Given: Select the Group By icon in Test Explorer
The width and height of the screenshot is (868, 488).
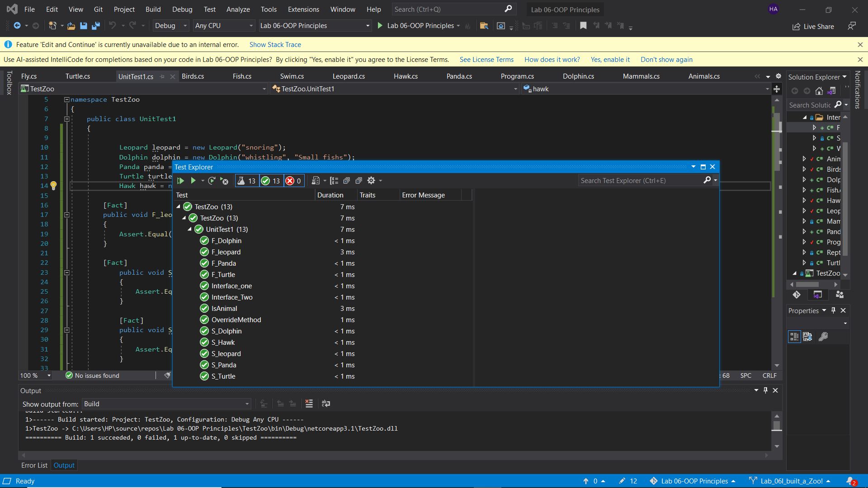Looking at the screenshot, I should point(335,180).
